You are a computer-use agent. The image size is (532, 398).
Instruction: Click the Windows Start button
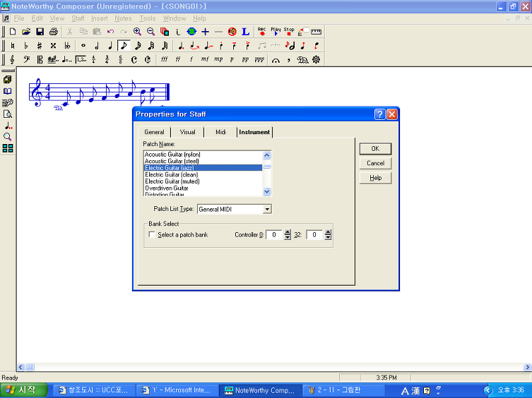tap(23, 390)
